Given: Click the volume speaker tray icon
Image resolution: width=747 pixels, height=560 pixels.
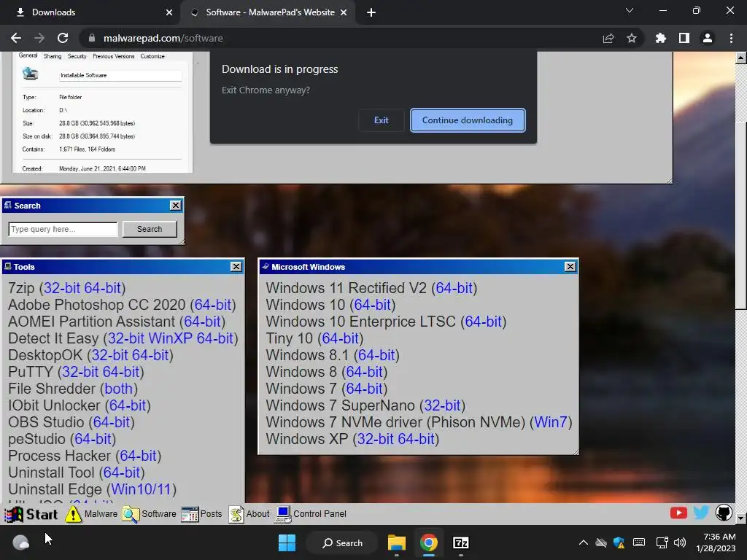Looking at the screenshot, I should coord(680,542).
